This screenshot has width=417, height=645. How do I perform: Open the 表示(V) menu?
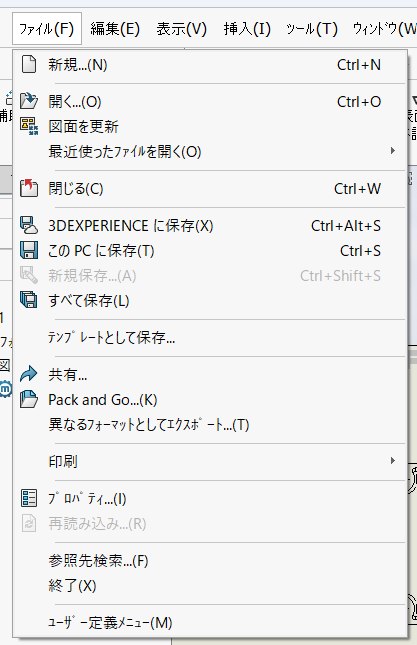[181, 29]
